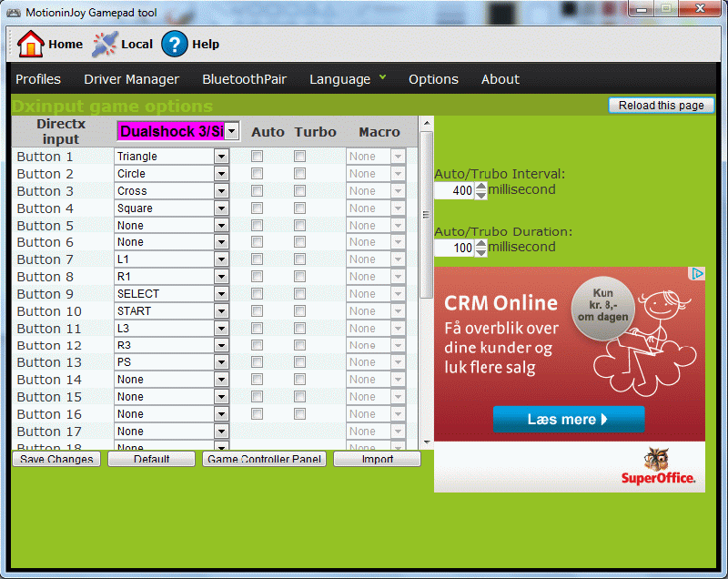The height and width of the screenshot is (579, 728).
Task: Check Auto for Button 10
Action: pyautogui.click(x=257, y=310)
